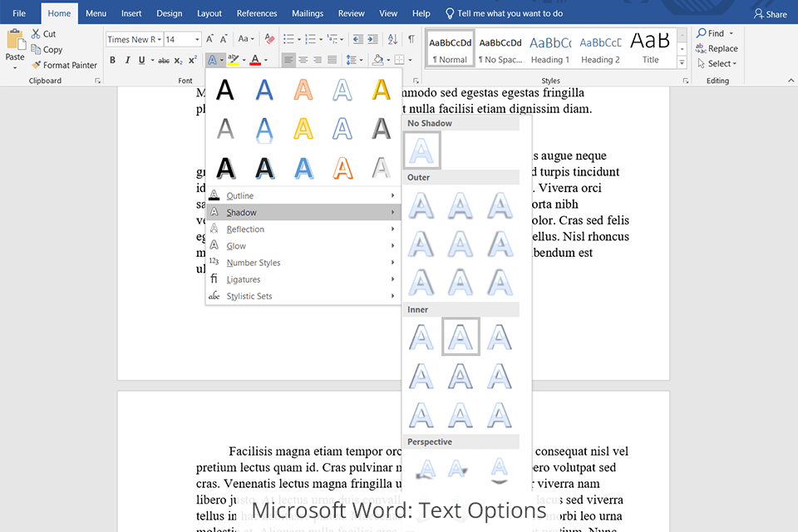This screenshot has height=532, width=798.
Task: Shrink font size with smaller A
Action: tap(224, 39)
